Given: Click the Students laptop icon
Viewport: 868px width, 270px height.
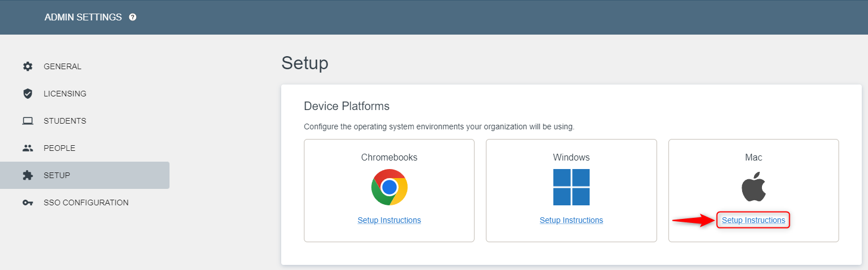Looking at the screenshot, I should click(28, 121).
